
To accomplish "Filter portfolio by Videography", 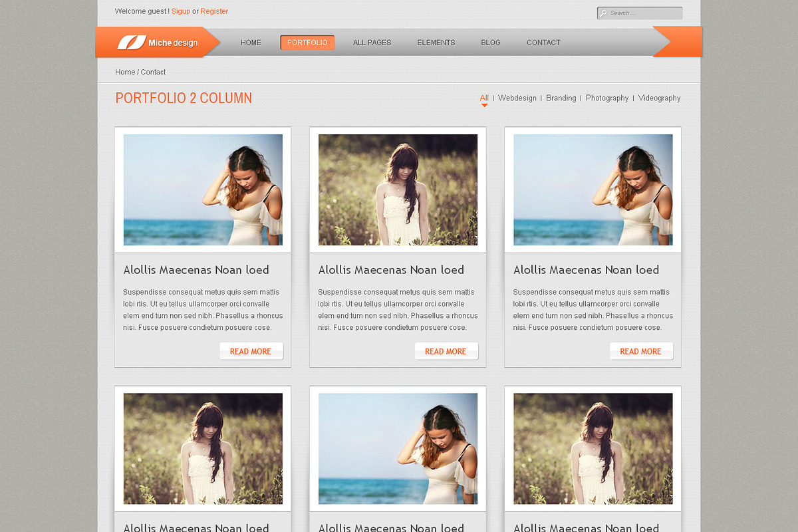I will [x=660, y=98].
